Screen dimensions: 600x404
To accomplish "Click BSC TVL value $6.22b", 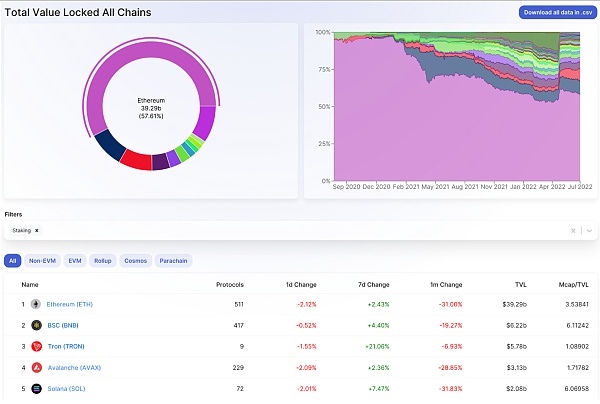I will coord(517,325).
